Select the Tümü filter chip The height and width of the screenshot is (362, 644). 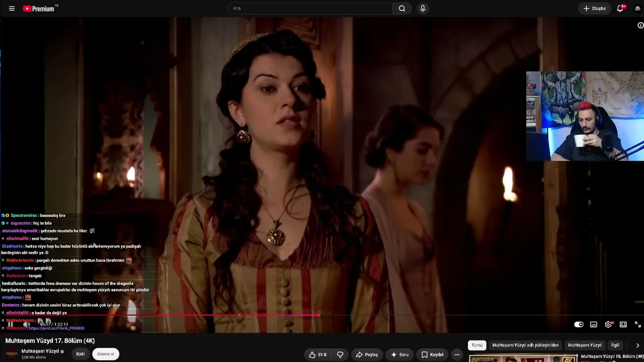point(477,345)
